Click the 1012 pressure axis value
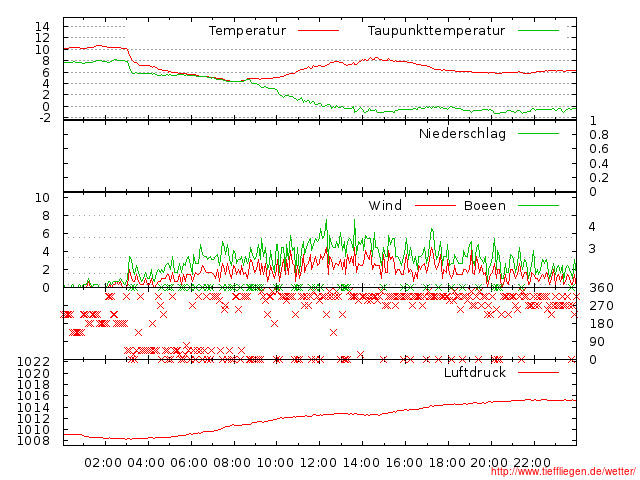This screenshot has height=480, width=640. [33, 418]
